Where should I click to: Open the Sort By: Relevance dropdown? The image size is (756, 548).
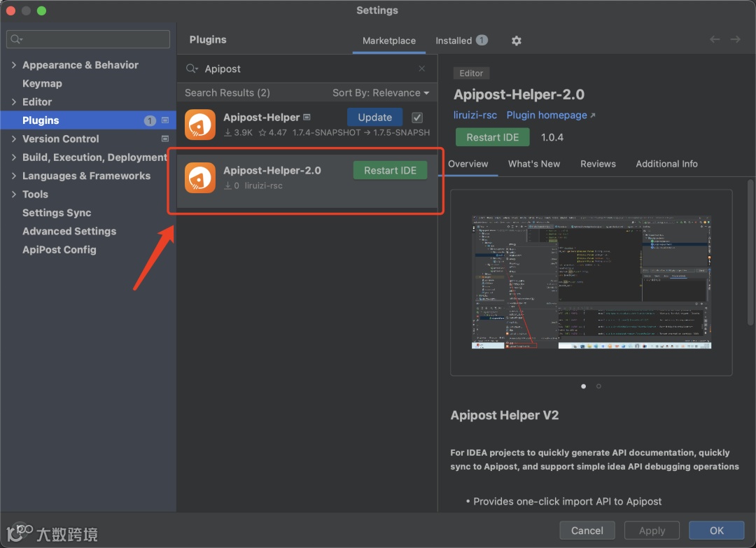click(x=380, y=92)
